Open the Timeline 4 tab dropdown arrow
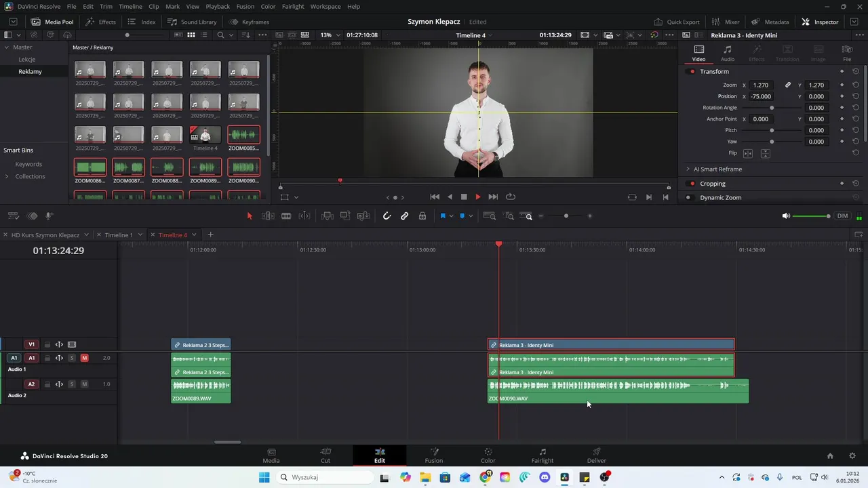 pos(194,235)
